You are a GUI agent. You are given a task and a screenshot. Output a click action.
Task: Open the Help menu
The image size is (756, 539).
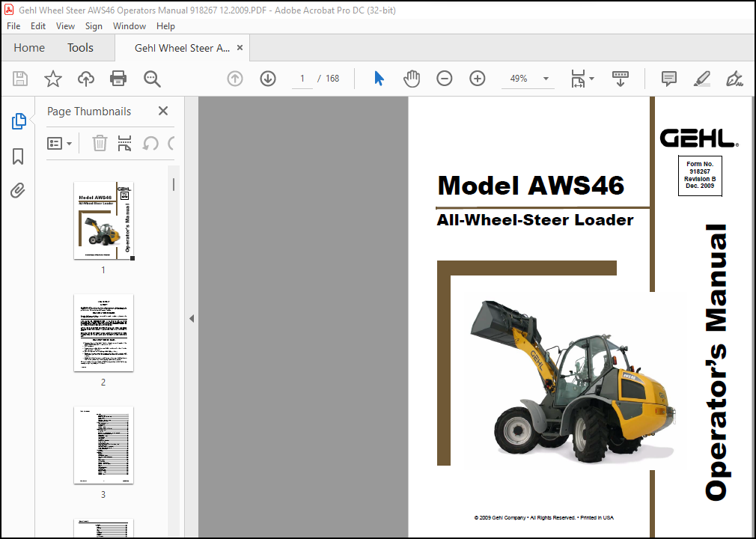(165, 26)
